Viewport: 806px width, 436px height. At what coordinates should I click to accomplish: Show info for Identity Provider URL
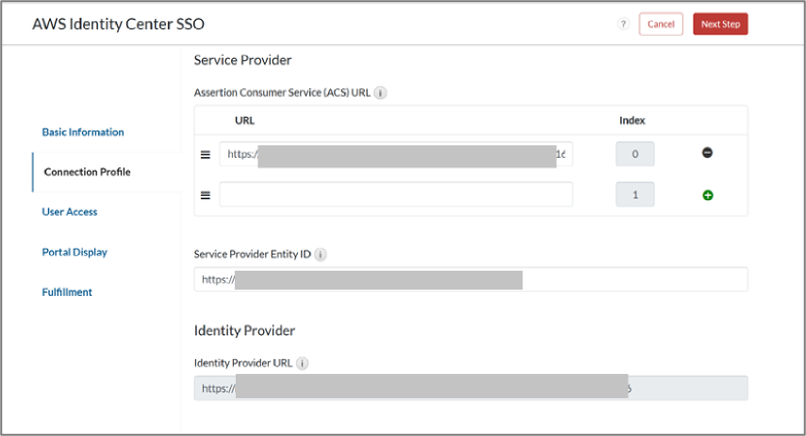[x=302, y=364]
